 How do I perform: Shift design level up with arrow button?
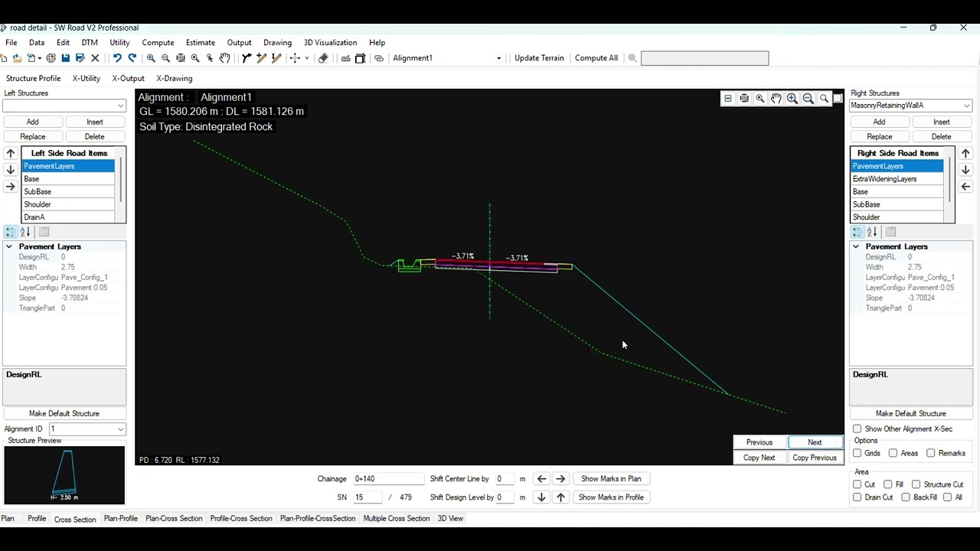[560, 497]
